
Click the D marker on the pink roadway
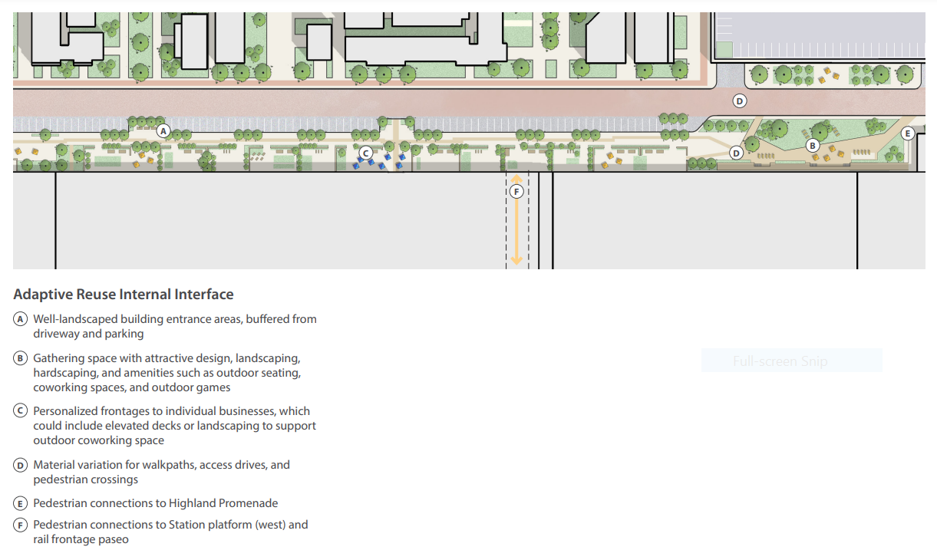click(739, 100)
